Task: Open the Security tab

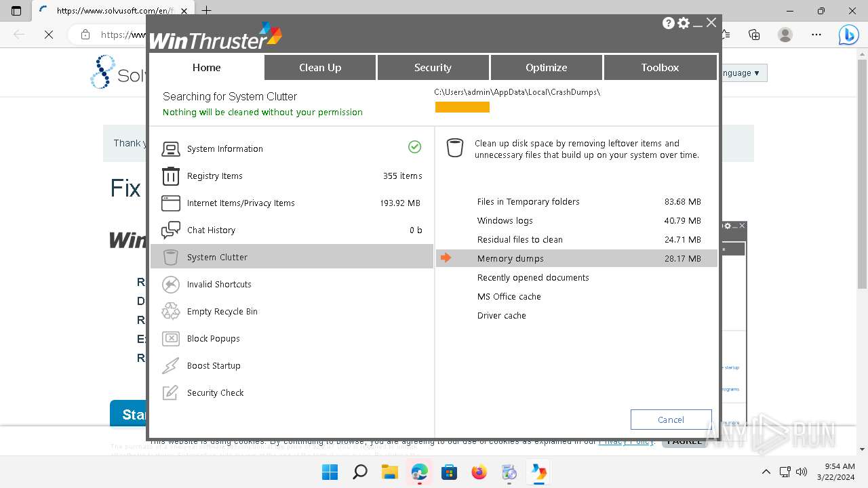Action: click(x=433, y=67)
